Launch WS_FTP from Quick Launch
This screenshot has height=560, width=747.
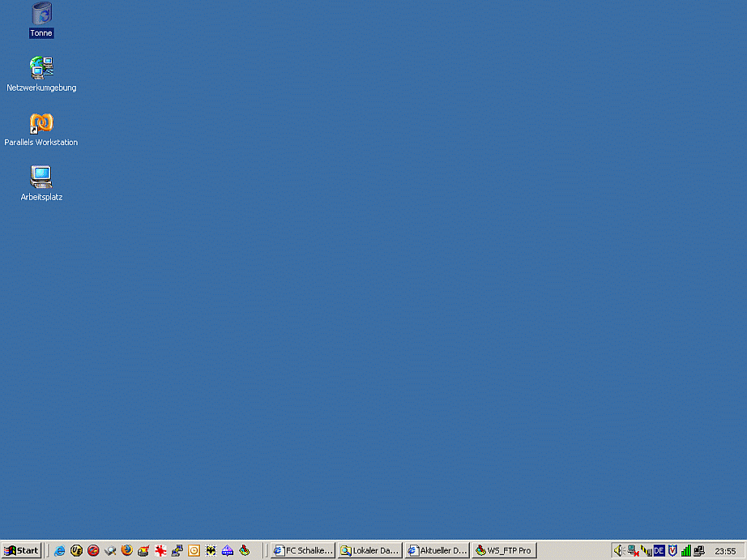pos(245,550)
